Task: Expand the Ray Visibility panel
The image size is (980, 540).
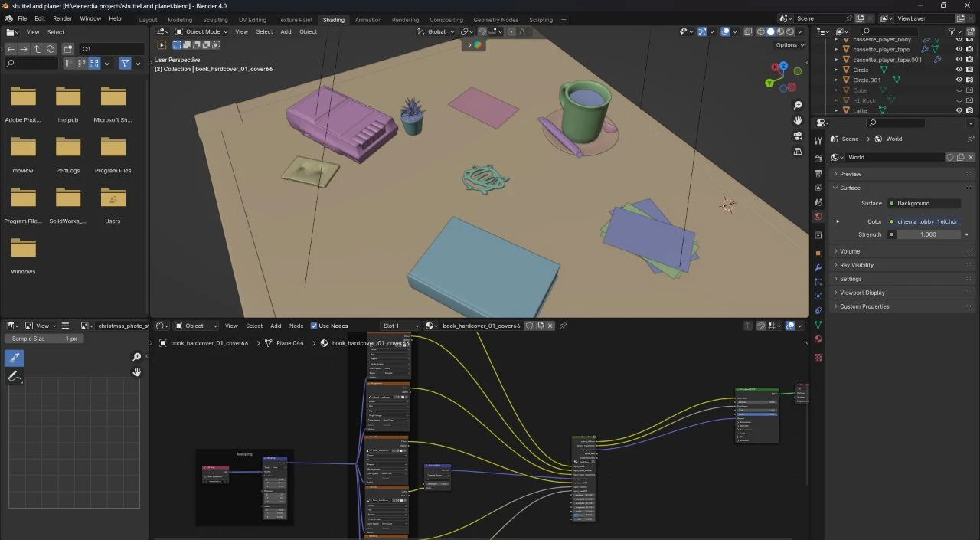Action: pos(856,265)
